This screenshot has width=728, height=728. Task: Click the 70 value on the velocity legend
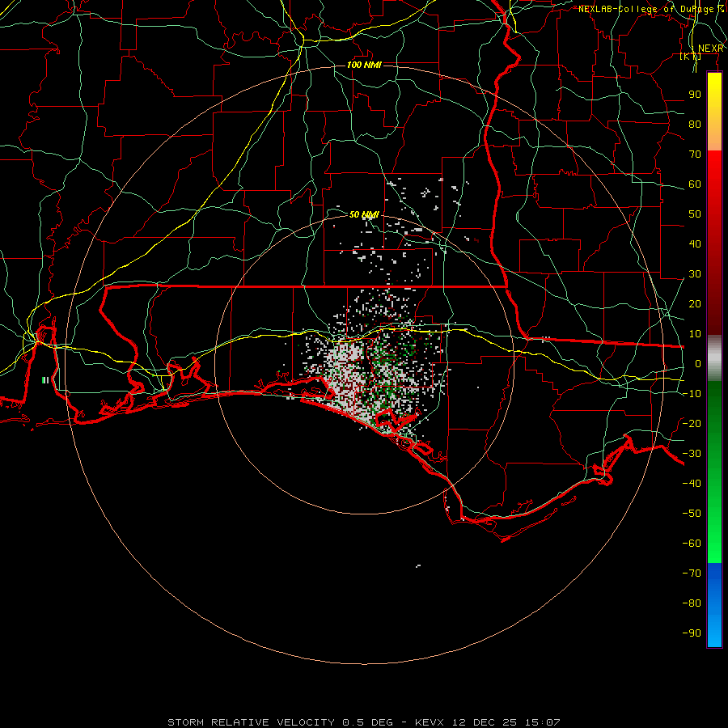click(695, 154)
